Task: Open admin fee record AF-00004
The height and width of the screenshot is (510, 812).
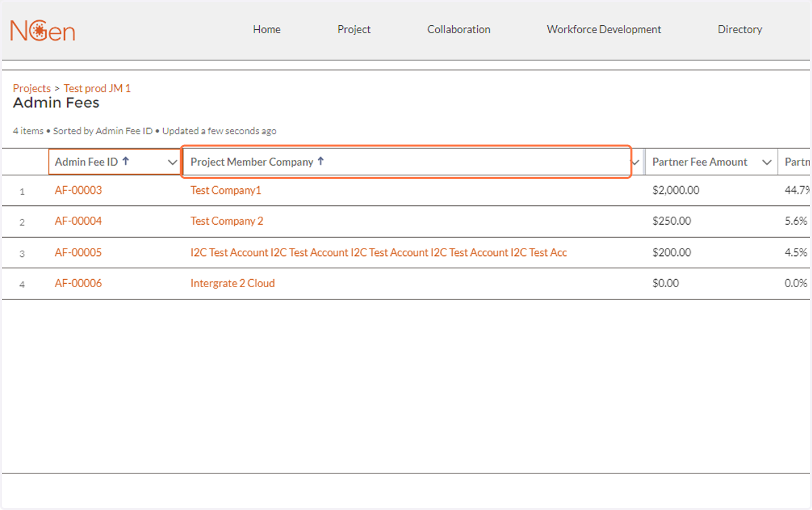Action: click(x=78, y=221)
